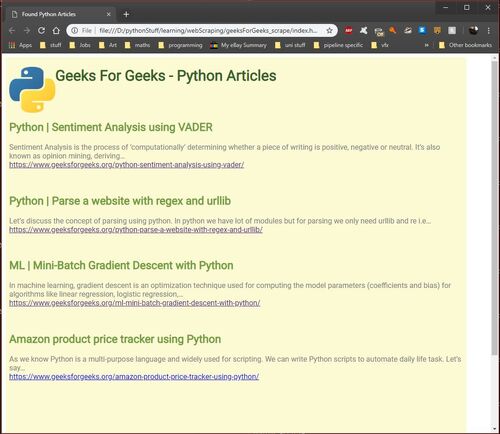Open the pipeline specific bookmark folder

coord(338,45)
